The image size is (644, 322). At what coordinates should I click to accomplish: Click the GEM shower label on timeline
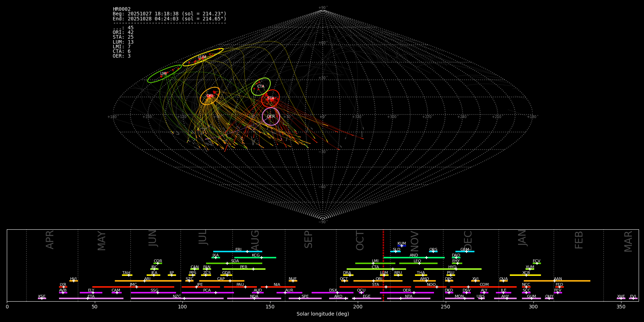[x=465, y=250]
